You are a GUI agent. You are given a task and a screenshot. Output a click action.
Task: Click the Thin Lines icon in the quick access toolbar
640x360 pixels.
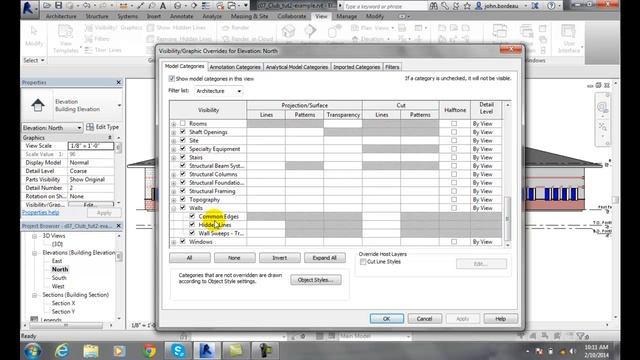[x=205, y=6]
